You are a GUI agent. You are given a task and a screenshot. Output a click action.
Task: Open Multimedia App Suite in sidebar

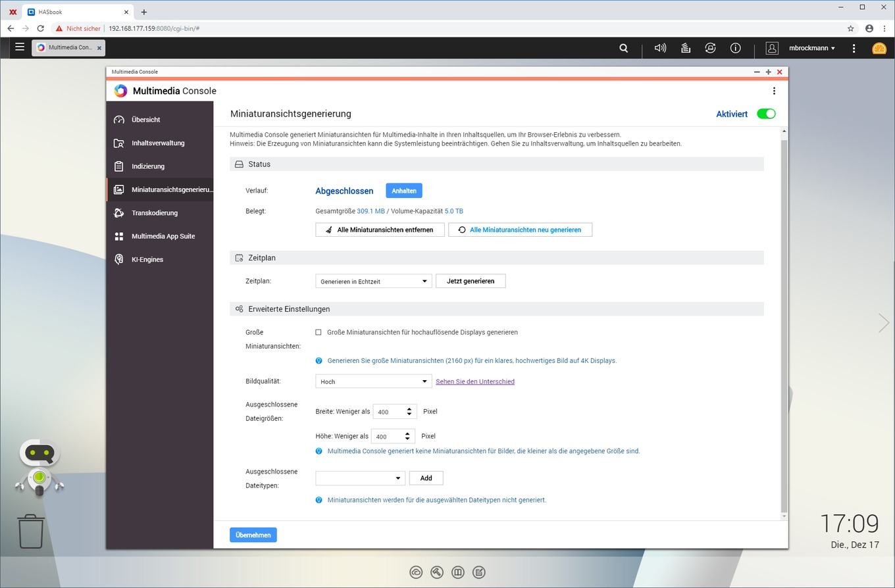point(160,236)
